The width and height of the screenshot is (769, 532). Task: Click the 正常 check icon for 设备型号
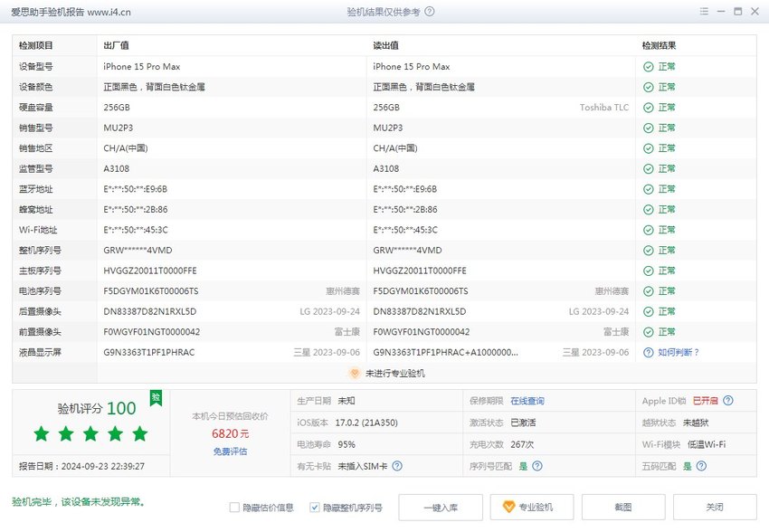tap(649, 67)
